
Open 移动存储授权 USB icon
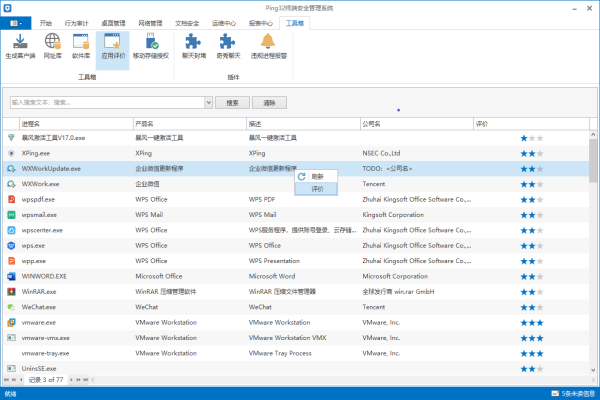pyautogui.click(x=151, y=41)
